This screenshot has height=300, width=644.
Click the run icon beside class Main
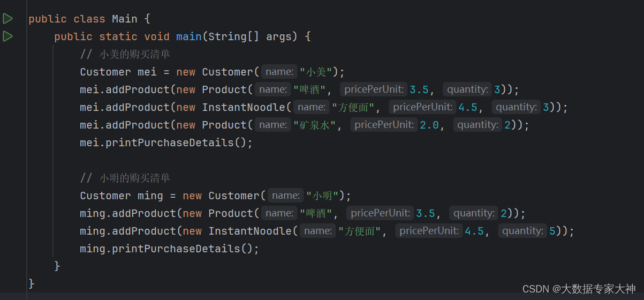[x=7, y=19]
